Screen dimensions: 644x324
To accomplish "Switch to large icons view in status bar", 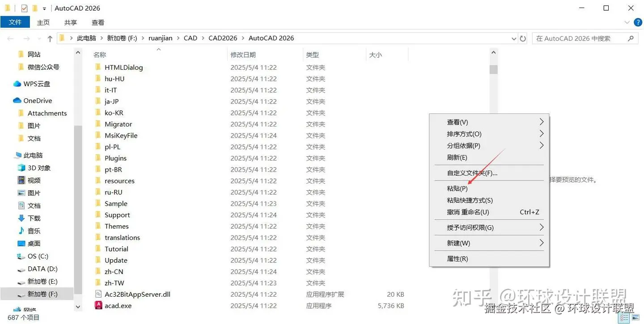I will pos(636,318).
